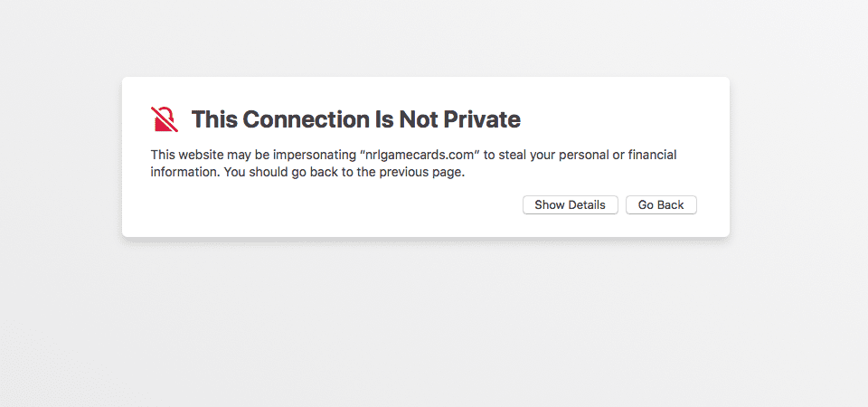Image resolution: width=868 pixels, height=407 pixels.
Task: Return to previous page with Go Back
Action: click(x=661, y=205)
